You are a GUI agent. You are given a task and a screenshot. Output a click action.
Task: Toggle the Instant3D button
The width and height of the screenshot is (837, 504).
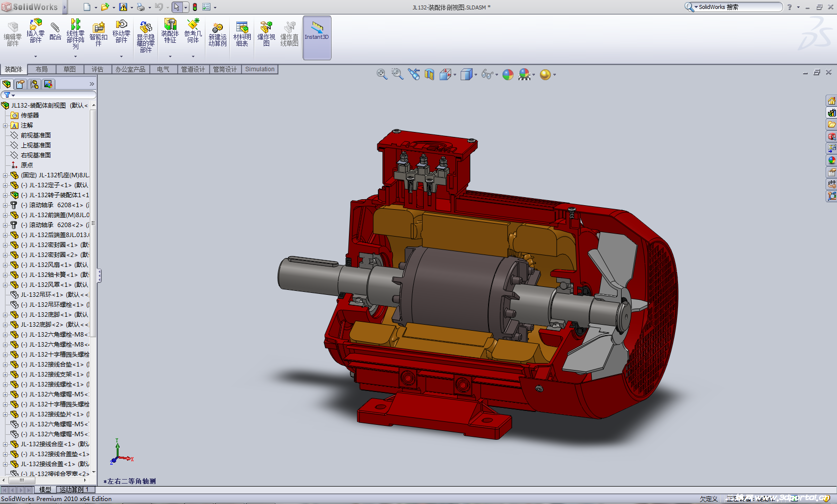(317, 38)
